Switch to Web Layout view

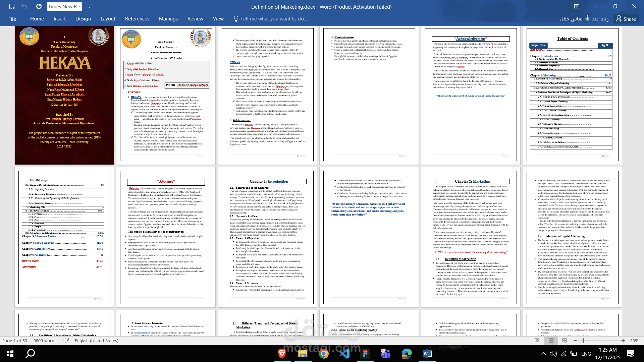point(565,341)
